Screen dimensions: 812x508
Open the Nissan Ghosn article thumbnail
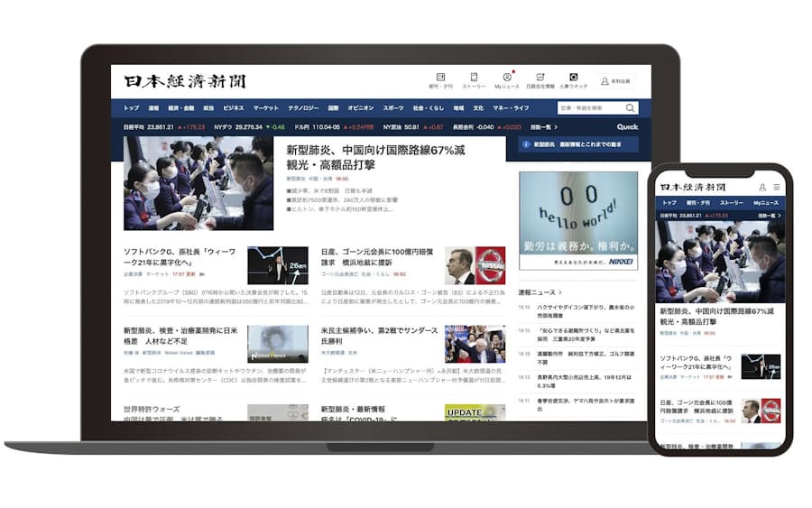pyautogui.click(x=475, y=265)
